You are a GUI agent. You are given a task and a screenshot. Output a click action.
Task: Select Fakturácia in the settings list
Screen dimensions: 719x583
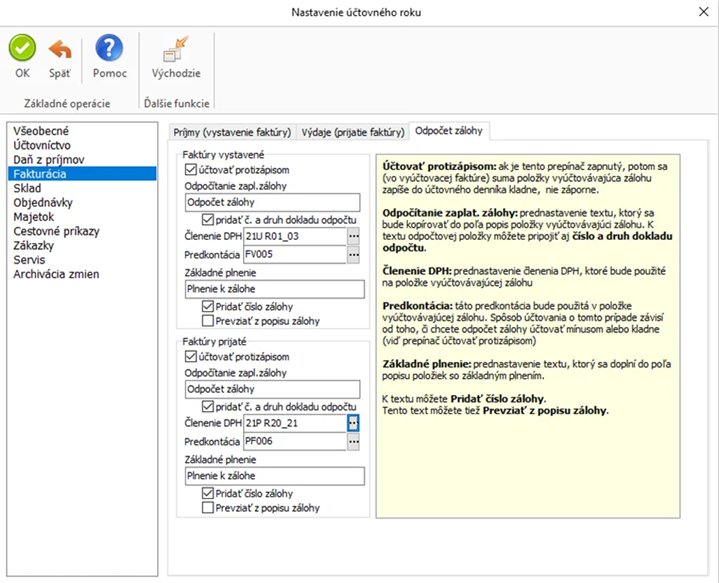click(82, 173)
